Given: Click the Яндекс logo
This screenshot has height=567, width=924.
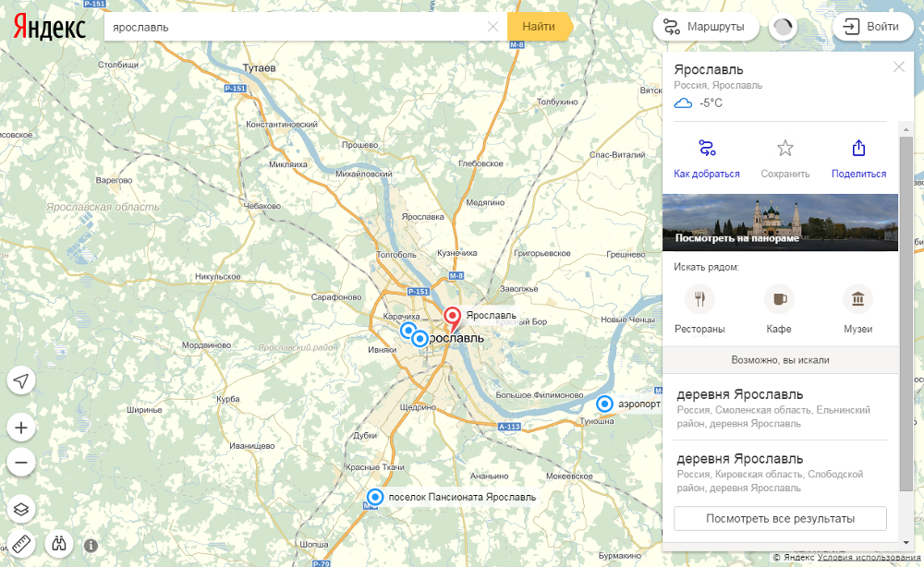Looking at the screenshot, I should pos(50,27).
